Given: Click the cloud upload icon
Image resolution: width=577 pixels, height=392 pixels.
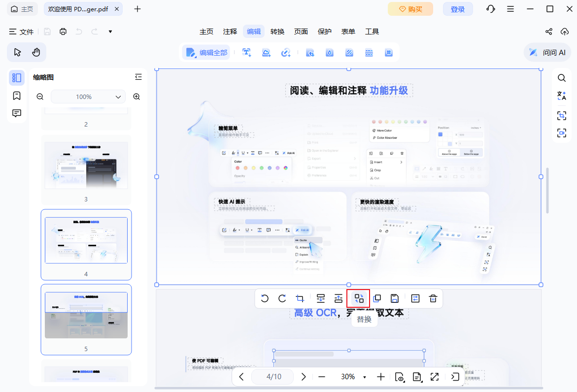Looking at the screenshot, I should (x=565, y=32).
